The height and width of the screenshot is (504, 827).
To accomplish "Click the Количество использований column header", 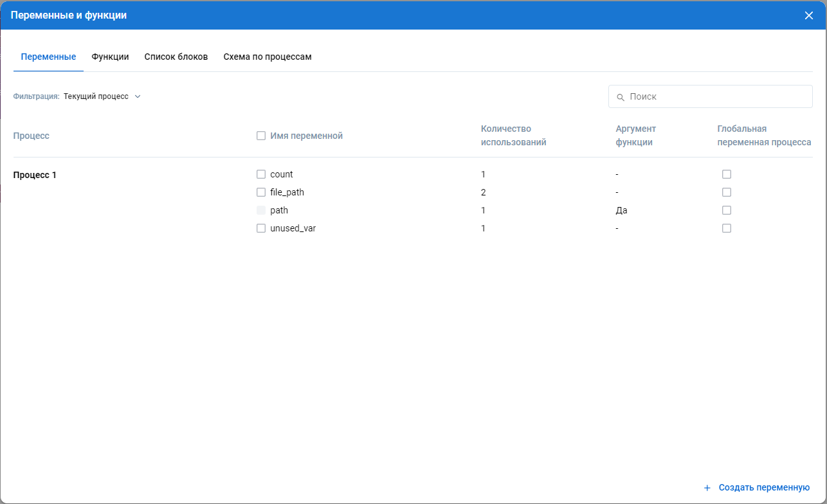I will pos(514,136).
